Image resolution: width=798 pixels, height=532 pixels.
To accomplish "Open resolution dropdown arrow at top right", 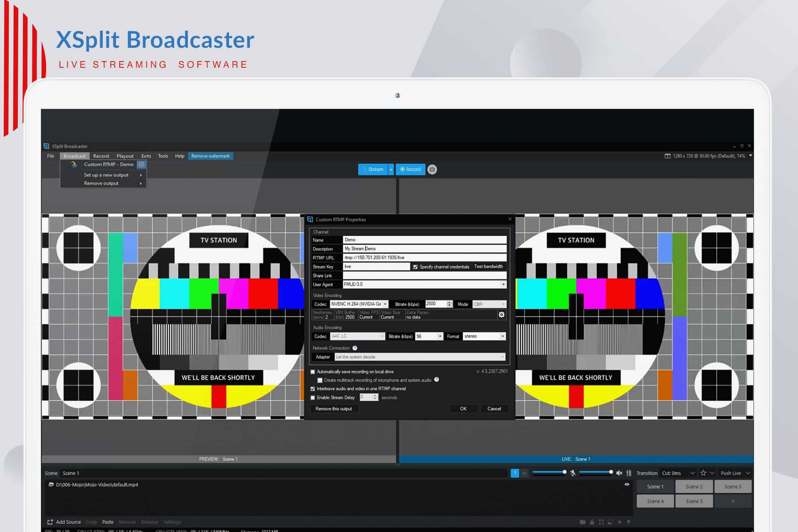I will click(x=751, y=155).
